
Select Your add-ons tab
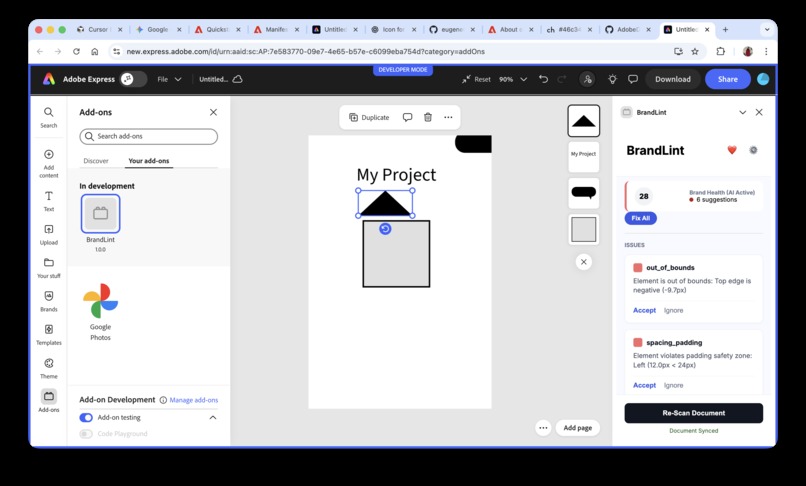pos(149,161)
